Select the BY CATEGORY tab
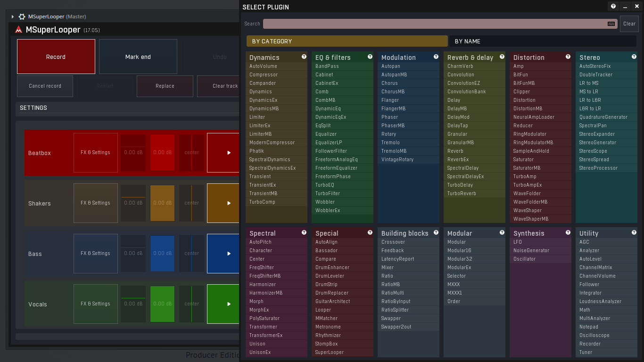Screen dimensions: 644x362 pos(347,41)
